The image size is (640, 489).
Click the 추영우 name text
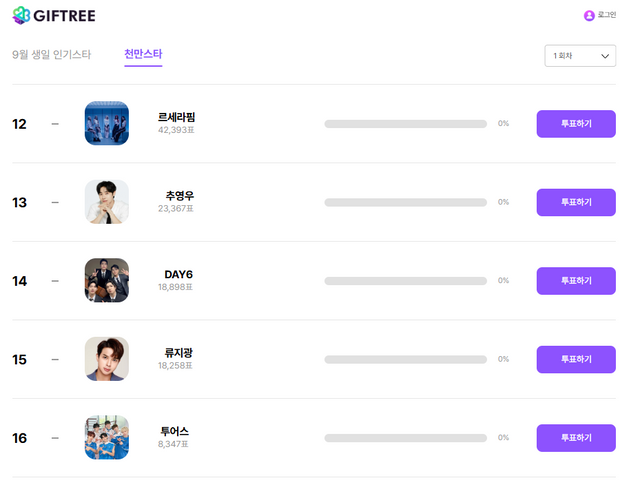[179, 196]
